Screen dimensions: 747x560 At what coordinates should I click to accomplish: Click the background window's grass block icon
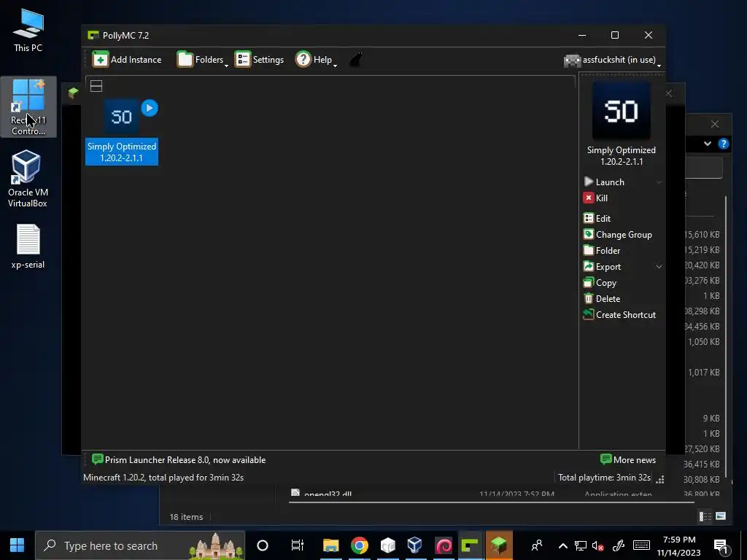point(73,93)
